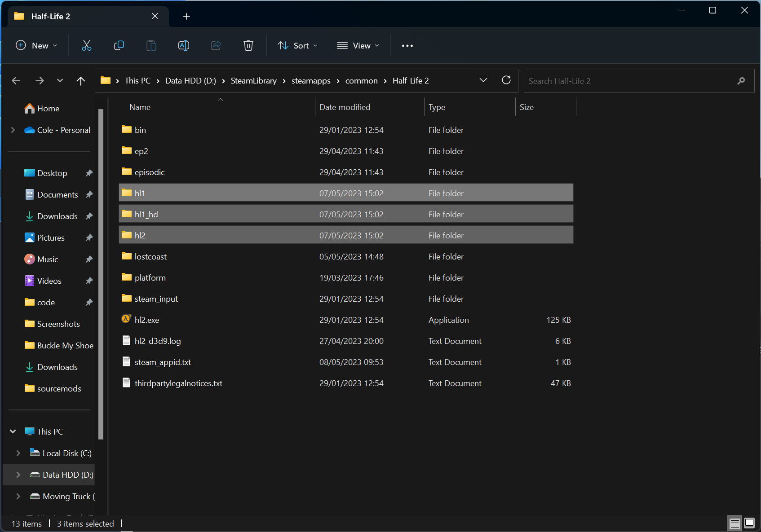The image size is (761, 532).
Task: Show address bar previous locations dropdown
Action: [483, 80]
